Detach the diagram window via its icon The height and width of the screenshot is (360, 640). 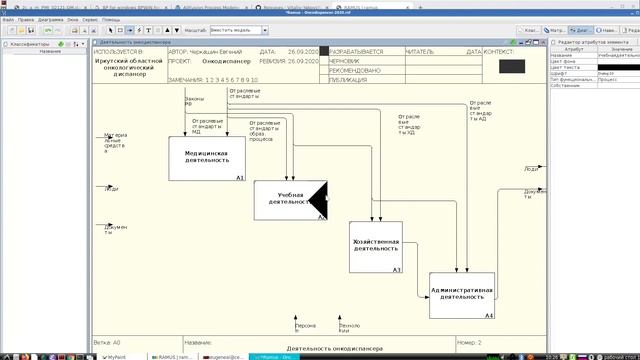tap(528, 42)
